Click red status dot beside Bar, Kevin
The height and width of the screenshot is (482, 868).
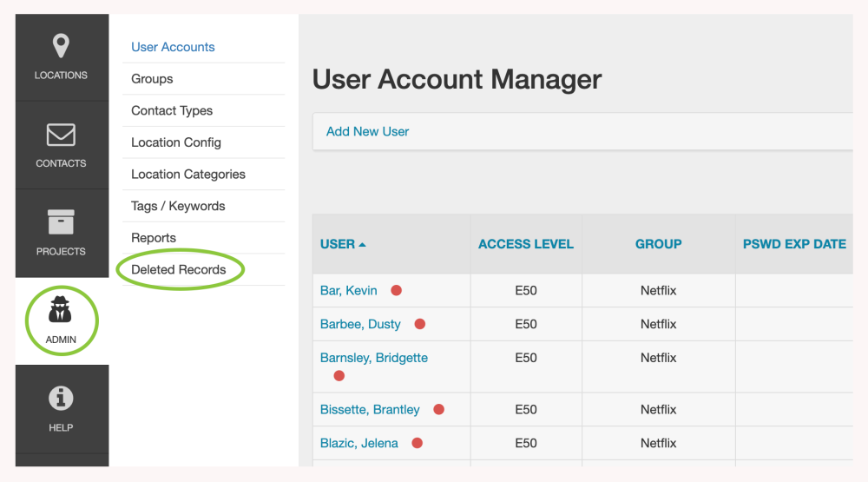tap(396, 291)
